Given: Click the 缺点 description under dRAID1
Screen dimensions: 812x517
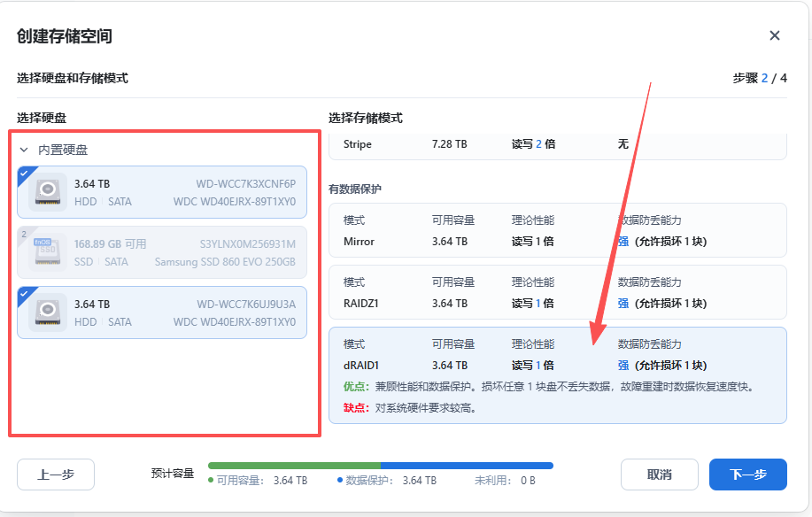Looking at the screenshot, I should [410, 408].
